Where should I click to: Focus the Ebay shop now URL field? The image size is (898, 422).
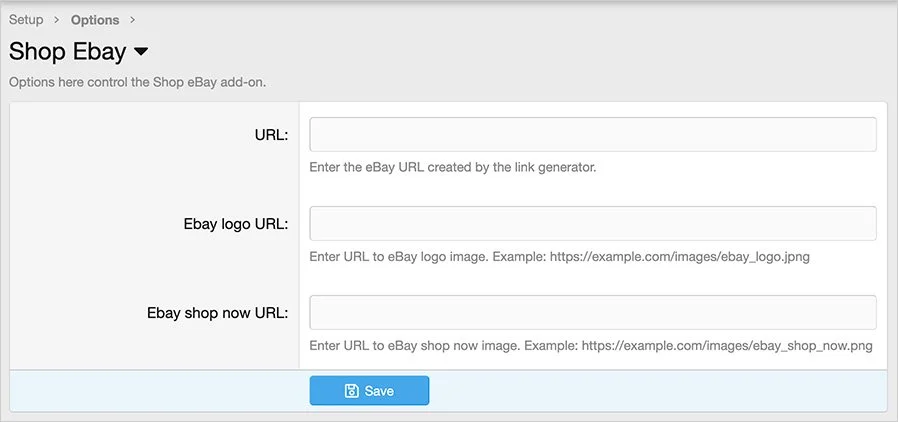coord(593,312)
